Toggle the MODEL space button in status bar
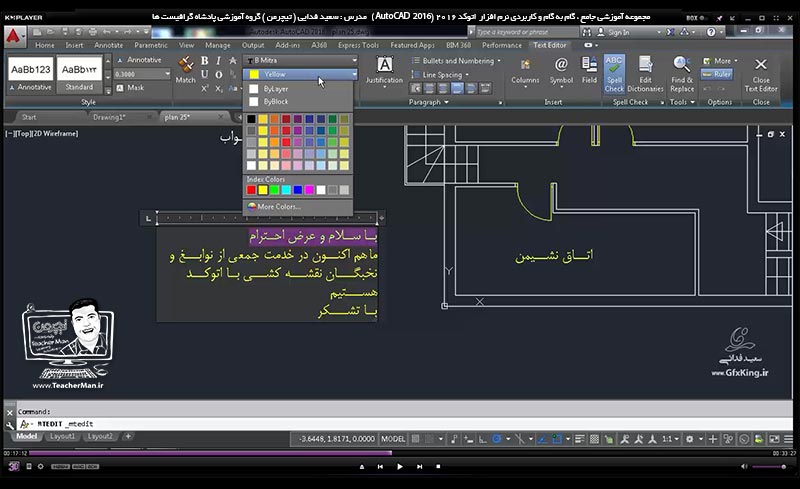The width and height of the screenshot is (800, 489). pos(393,438)
